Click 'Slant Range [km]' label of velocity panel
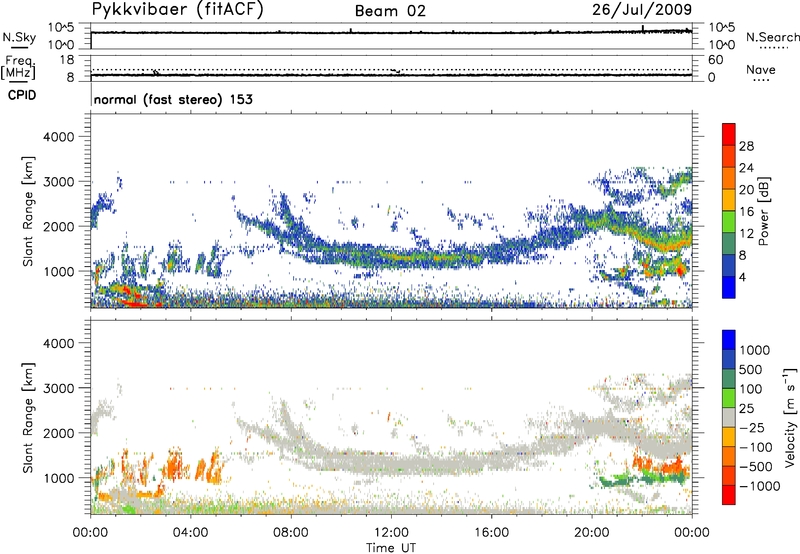This screenshot has width=800, height=554. click(x=28, y=418)
